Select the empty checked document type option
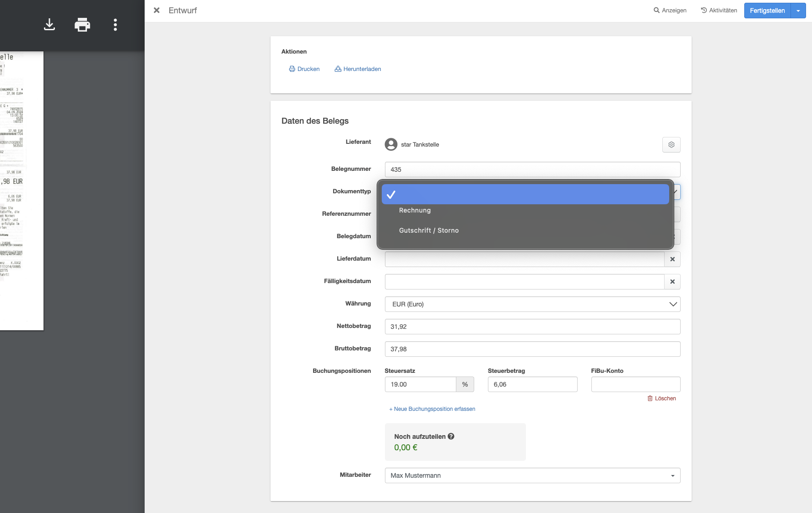The image size is (812, 513). click(525, 195)
